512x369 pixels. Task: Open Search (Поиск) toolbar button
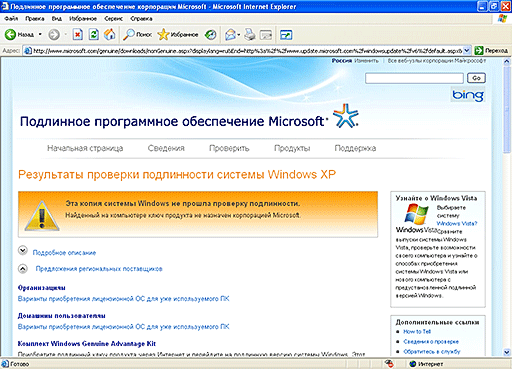tap(137, 34)
